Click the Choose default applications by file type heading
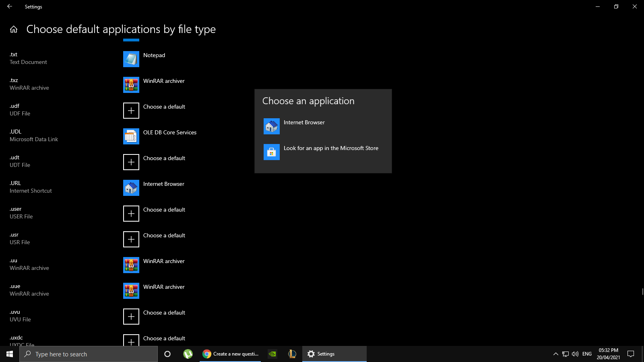644x362 pixels. [121, 29]
